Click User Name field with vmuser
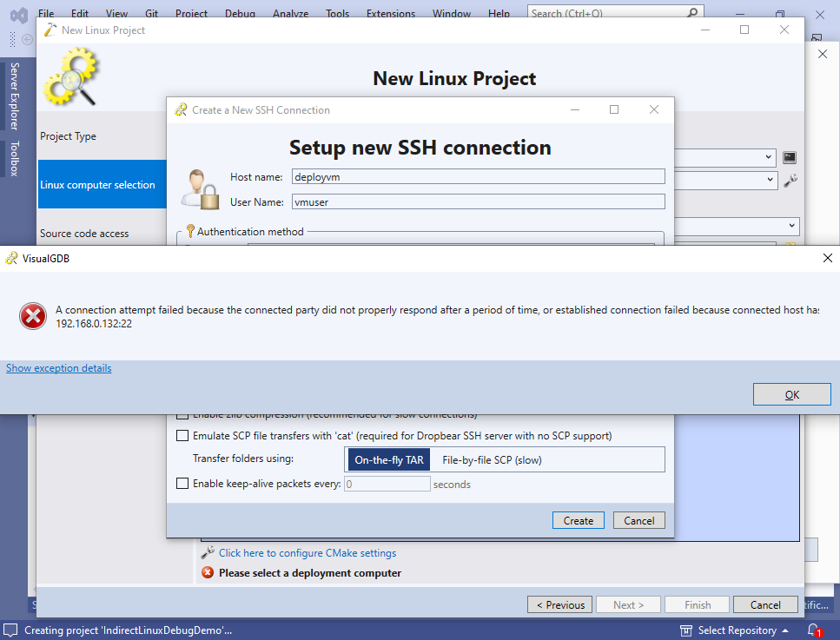This screenshot has width=840, height=640. (478, 202)
